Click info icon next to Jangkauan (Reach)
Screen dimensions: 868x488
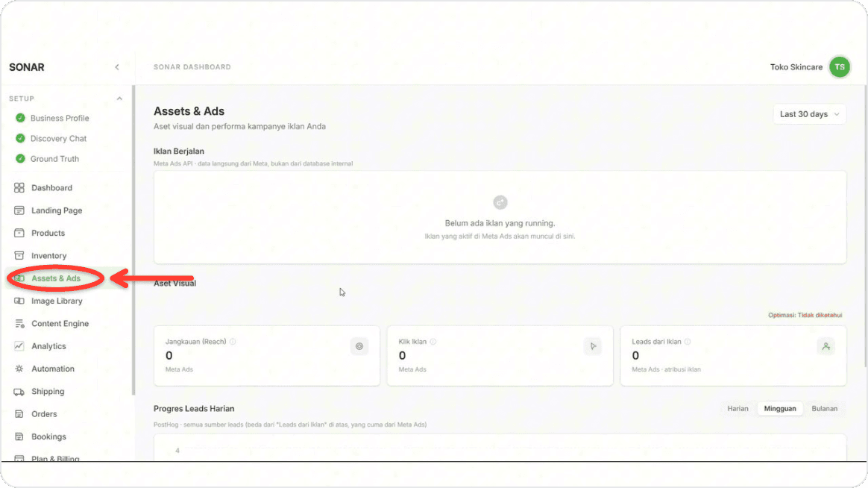coord(233,342)
